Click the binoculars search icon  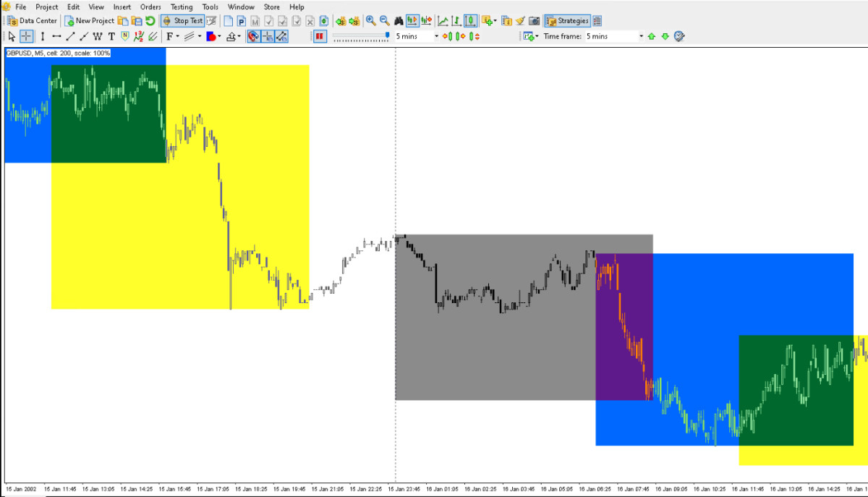click(x=399, y=21)
